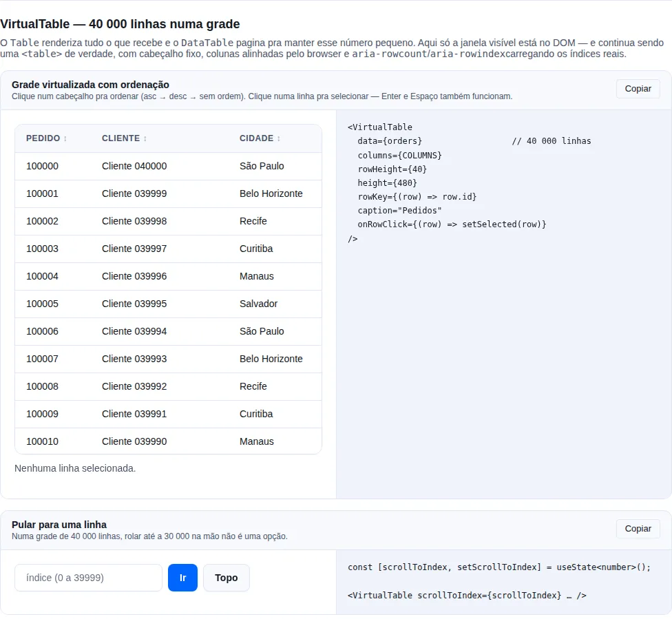Click cell Cliente 039994
Viewport: 672px width, 619px height.
coord(134,331)
